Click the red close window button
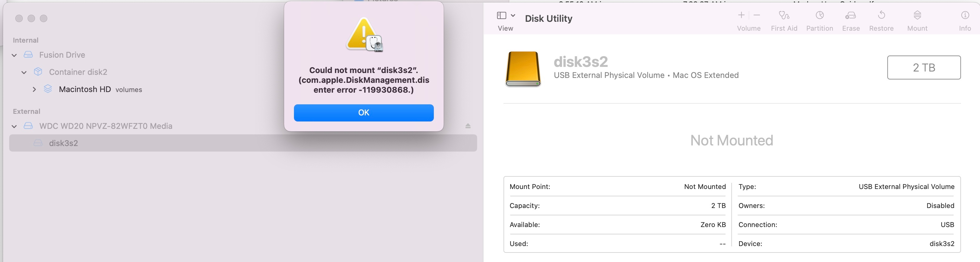Image resolution: width=980 pixels, height=262 pixels. 19,18
